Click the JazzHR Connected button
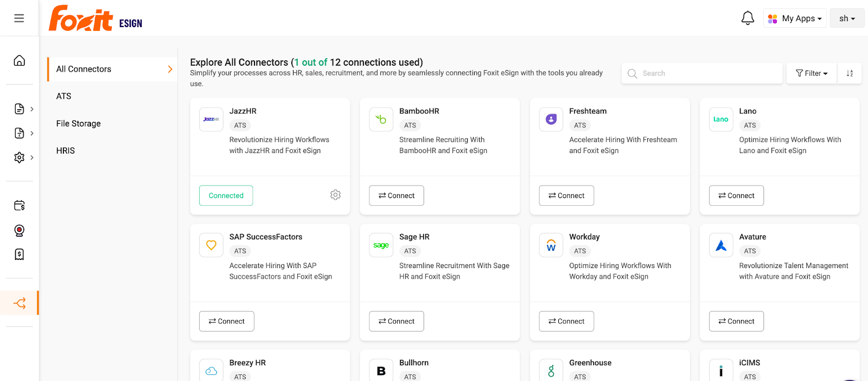 [226, 195]
